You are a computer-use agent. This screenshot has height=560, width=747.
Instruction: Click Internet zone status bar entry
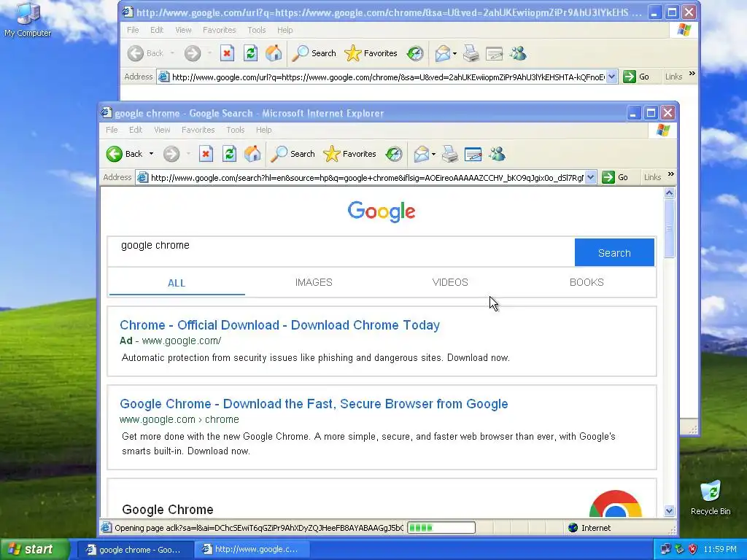[x=589, y=528]
